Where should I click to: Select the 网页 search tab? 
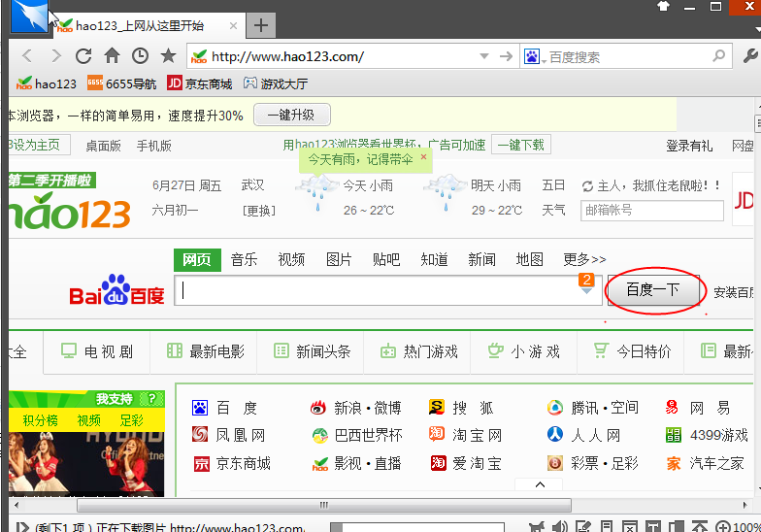[x=197, y=260]
